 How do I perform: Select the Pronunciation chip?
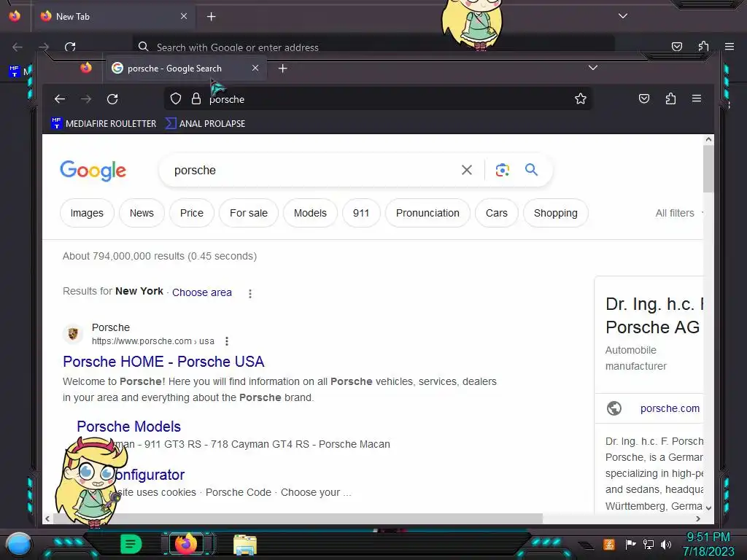[427, 213]
